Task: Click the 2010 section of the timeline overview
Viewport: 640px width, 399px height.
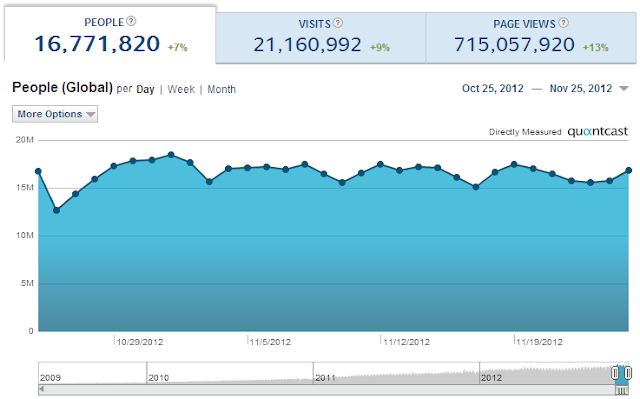Action: (230, 373)
